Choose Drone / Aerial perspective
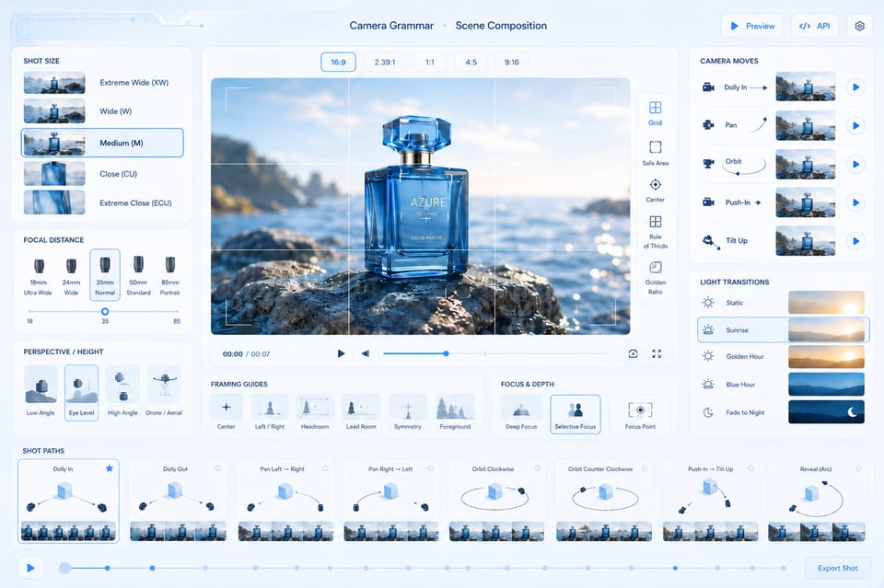The height and width of the screenshot is (588, 884). pyautogui.click(x=164, y=391)
